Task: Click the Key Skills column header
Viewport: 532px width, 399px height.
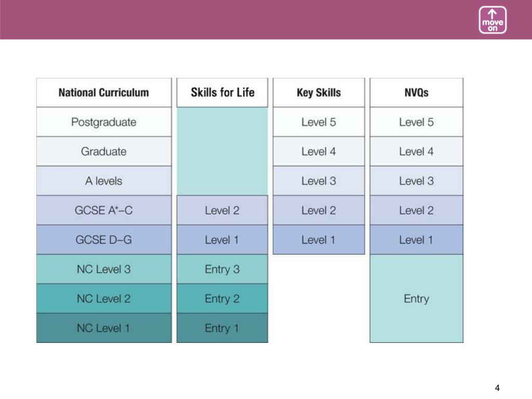Action: [318, 92]
